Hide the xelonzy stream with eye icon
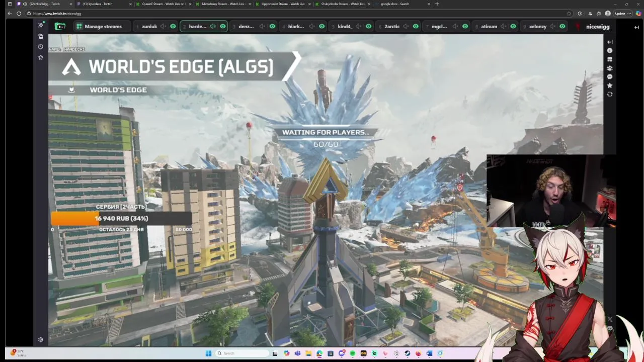644x362 pixels. pyautogui.click(x=562, y=26)
